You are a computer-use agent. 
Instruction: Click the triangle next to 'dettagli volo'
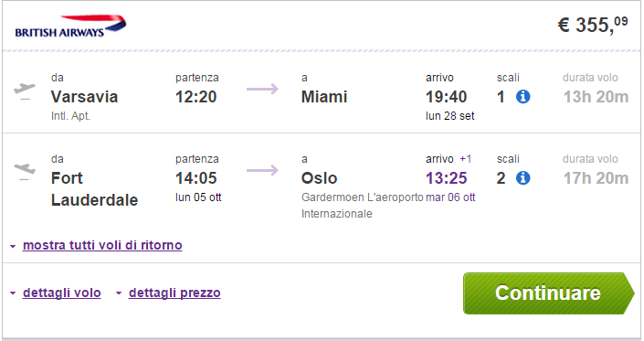click(13, 293)
